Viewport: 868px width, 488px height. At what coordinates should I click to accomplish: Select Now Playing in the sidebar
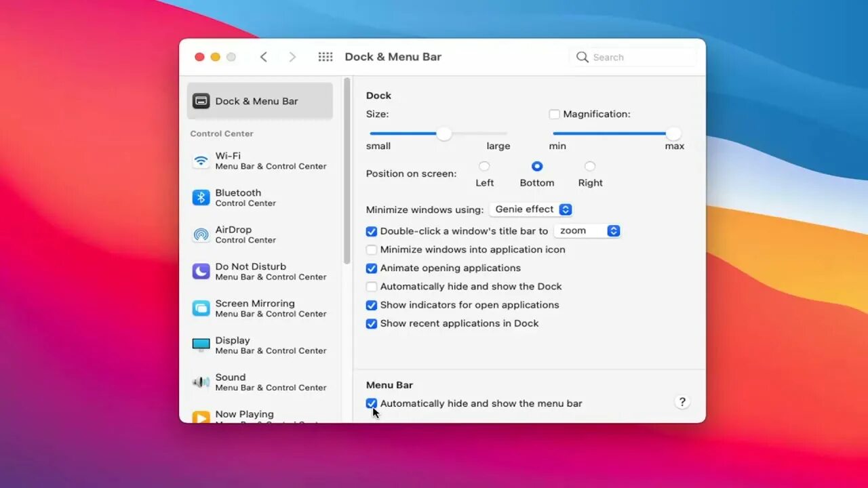(260, 415)
